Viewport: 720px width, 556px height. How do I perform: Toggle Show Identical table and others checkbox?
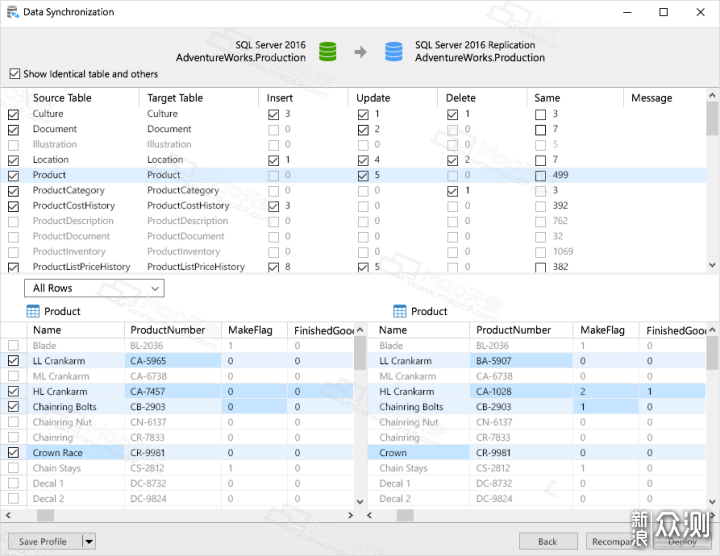[x=15, y=74]
